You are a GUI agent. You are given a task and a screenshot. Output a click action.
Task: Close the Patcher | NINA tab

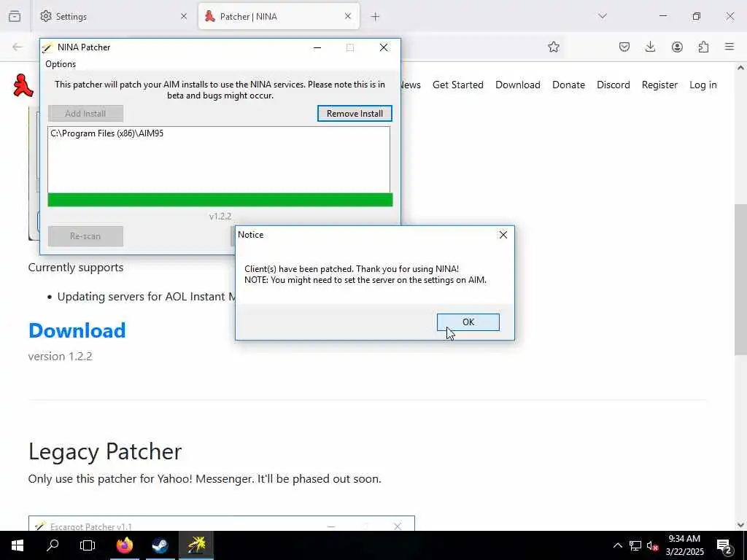348,17
